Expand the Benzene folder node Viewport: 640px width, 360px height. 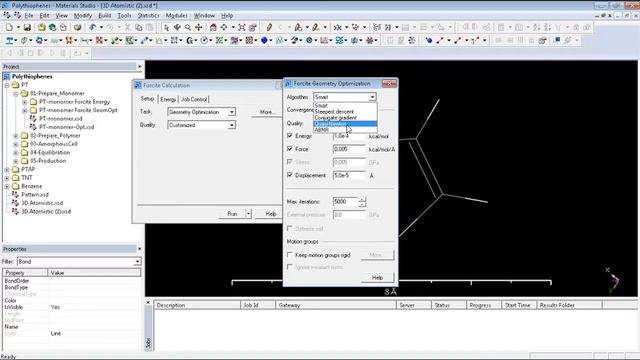(x=7, y=186)
